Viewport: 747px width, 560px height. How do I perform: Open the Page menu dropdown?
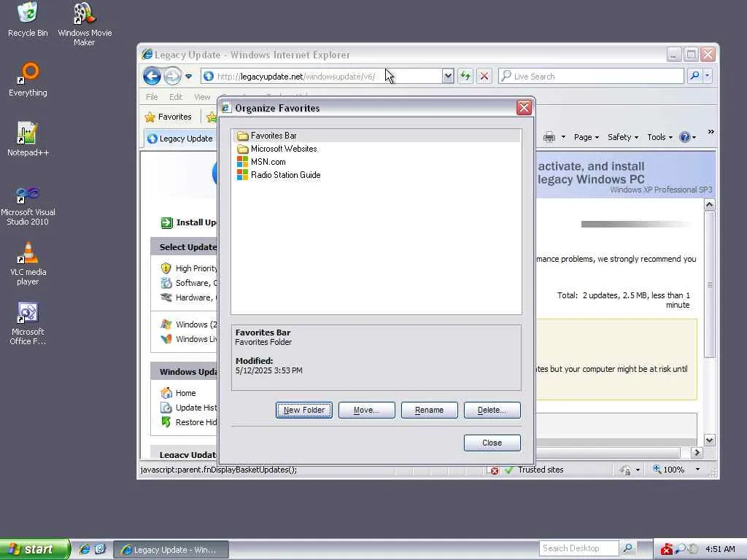(x=587, y=137)
